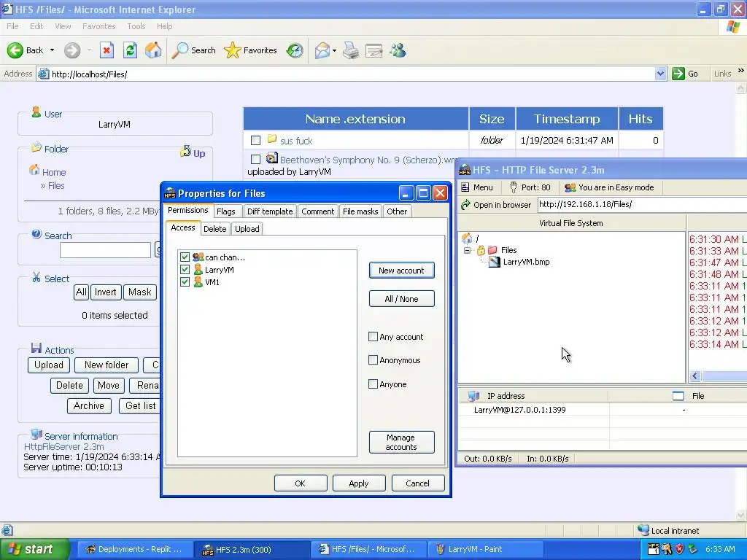This screenshot has width=747, height=560.
Task: Click OK in Properties for Files dialog
Action: 301,483
